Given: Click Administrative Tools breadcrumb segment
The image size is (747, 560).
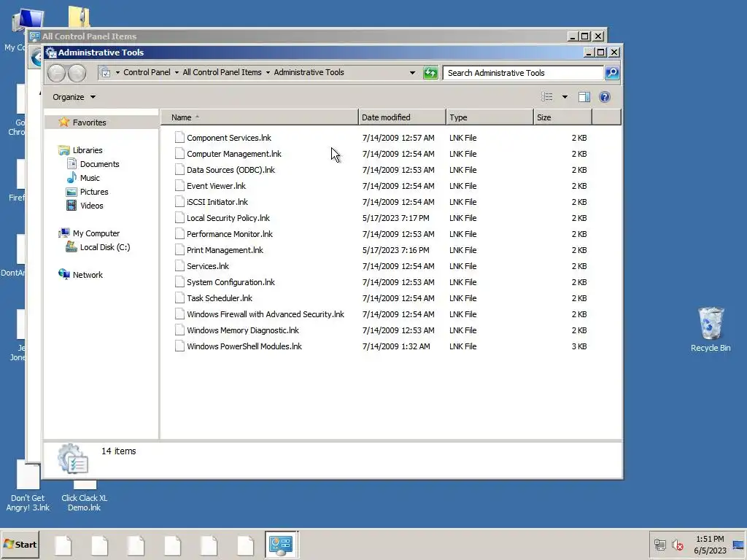Looking at the screenshot, I should pyautogui.click(x=309, y=72).
